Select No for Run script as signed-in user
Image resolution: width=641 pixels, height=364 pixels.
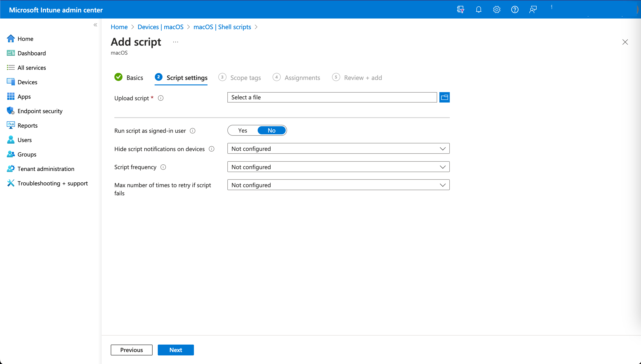pos(271,130)
